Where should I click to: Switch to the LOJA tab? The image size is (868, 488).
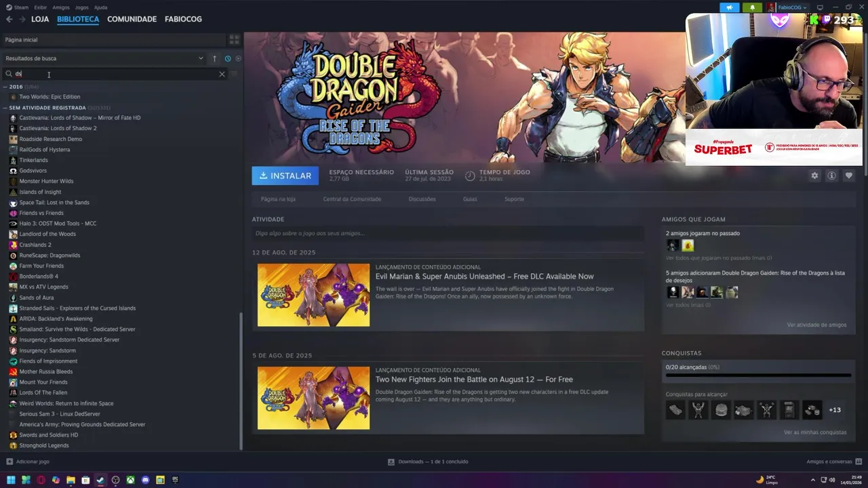40,19
